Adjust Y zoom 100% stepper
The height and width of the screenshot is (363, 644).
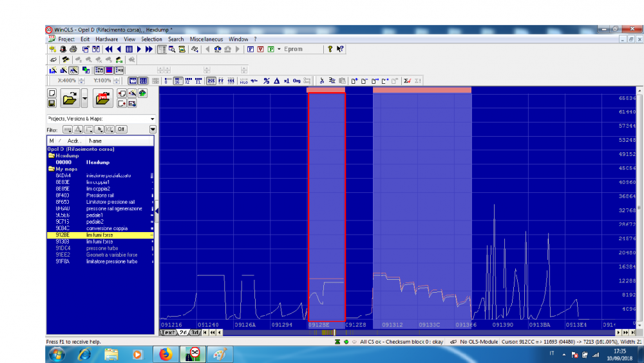117,81
